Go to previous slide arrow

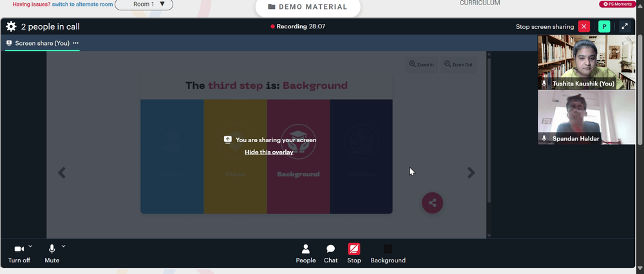pyautogui.click(x=62, y=172)
